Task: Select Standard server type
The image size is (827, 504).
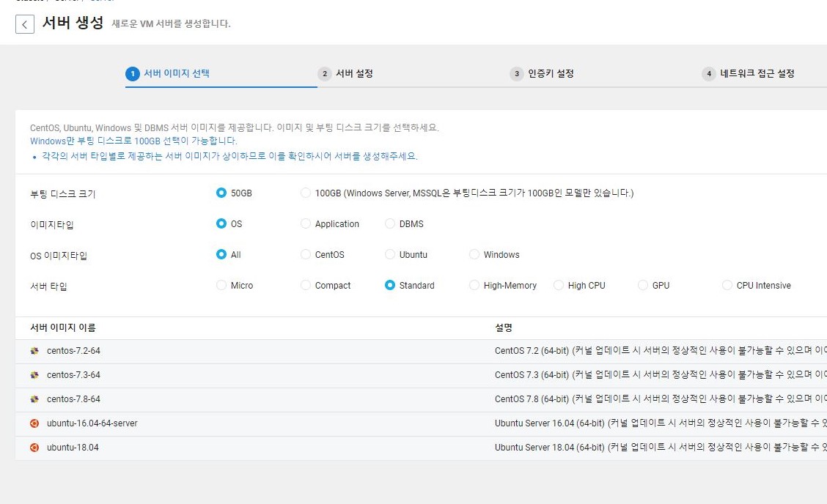Action: [x=390, y=285]
